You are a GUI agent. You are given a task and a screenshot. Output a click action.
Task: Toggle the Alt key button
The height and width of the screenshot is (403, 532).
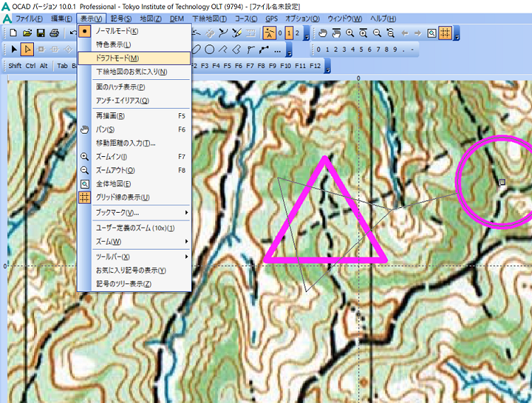pos(44,66)
